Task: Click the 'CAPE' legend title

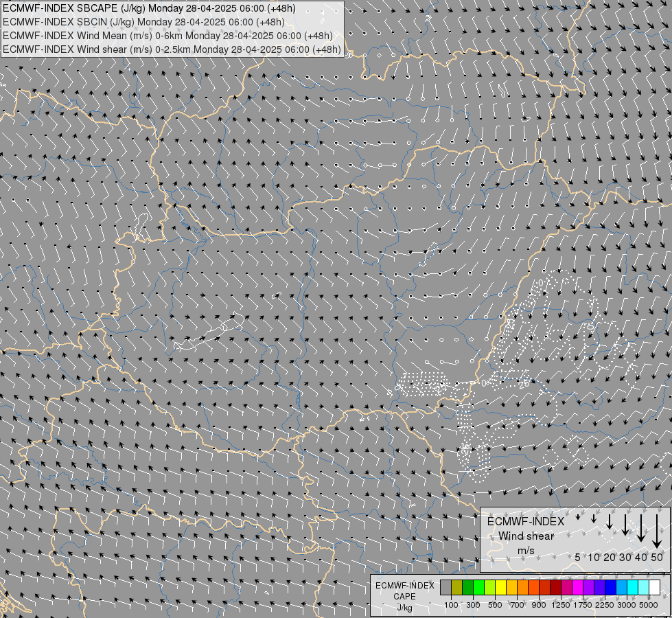Action: tap(404, 596)
